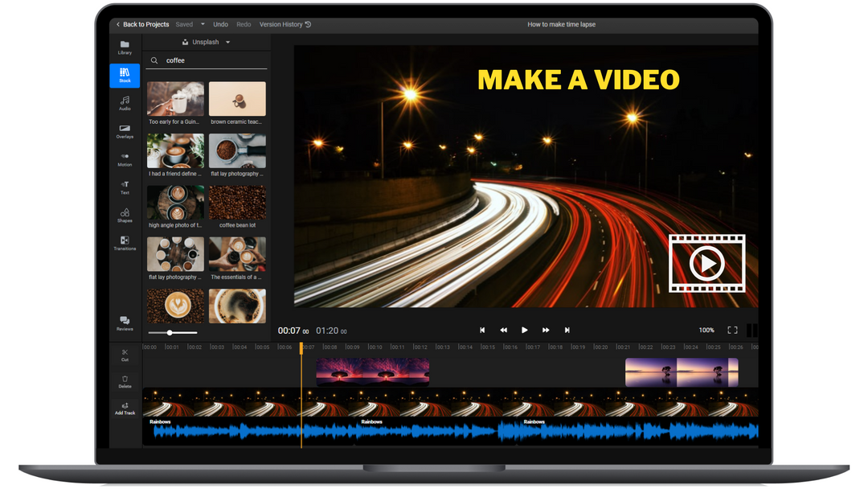Click the Transitions icon

pyautogui.click(x=125, y=241)
